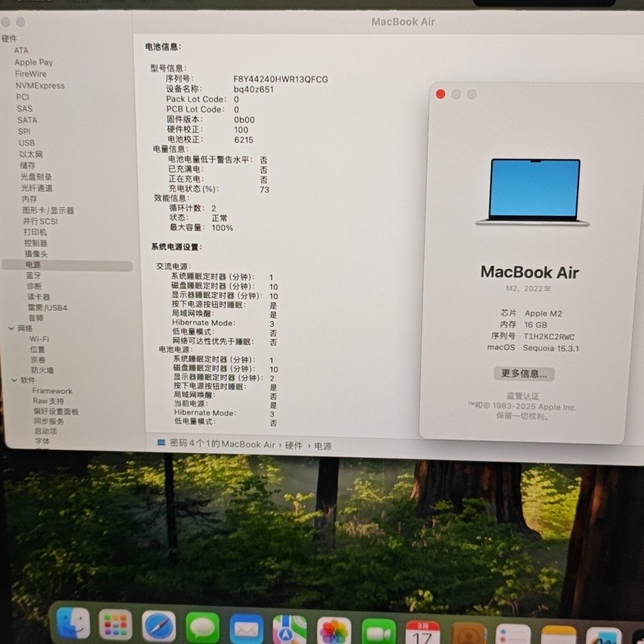Click device name value bq40z651

pos(253,89)
